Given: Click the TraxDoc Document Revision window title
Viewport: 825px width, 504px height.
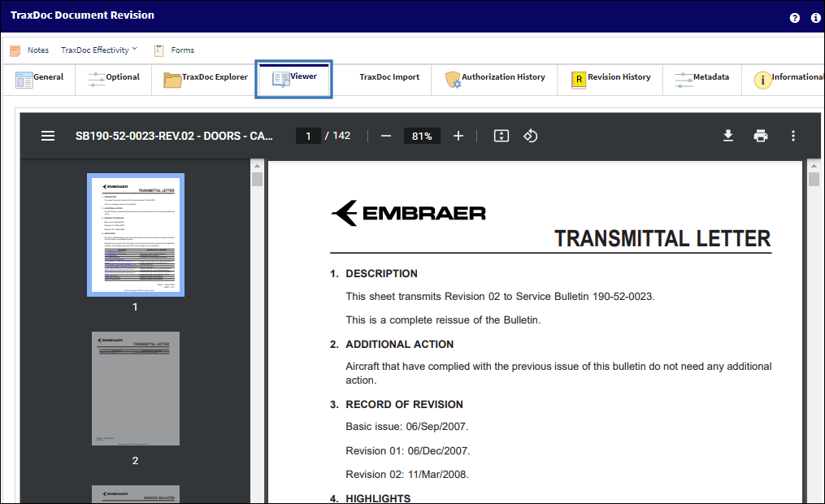Looking at the screenshot, I should 83,15.
